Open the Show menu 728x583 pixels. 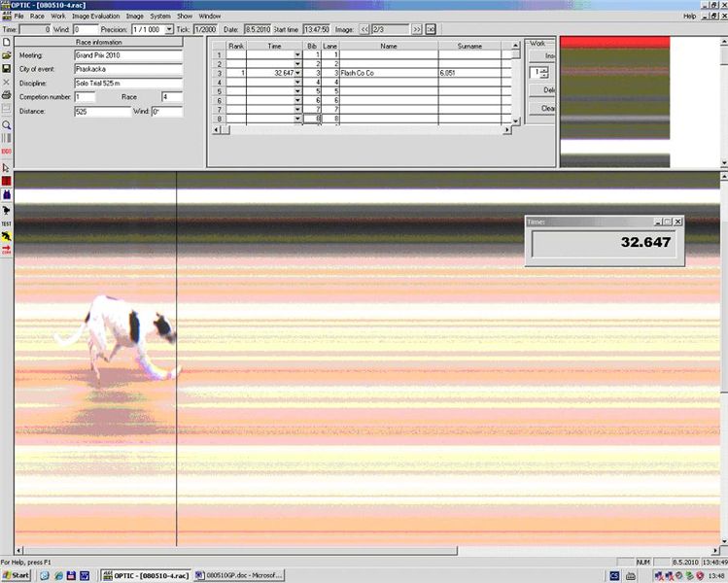pyautogui.click(x=185, y=16)
